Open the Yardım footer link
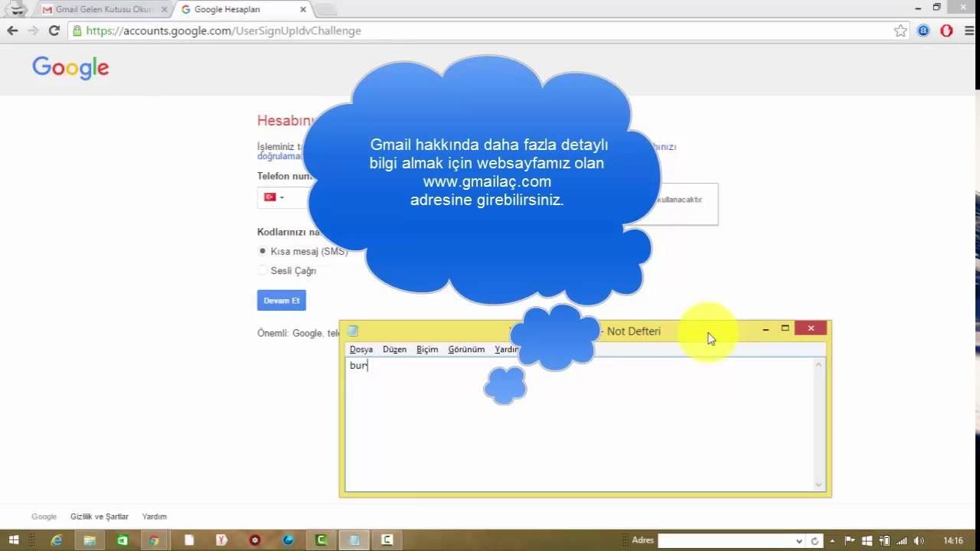This screenshot has height=551, width=980. coord(154,517)
